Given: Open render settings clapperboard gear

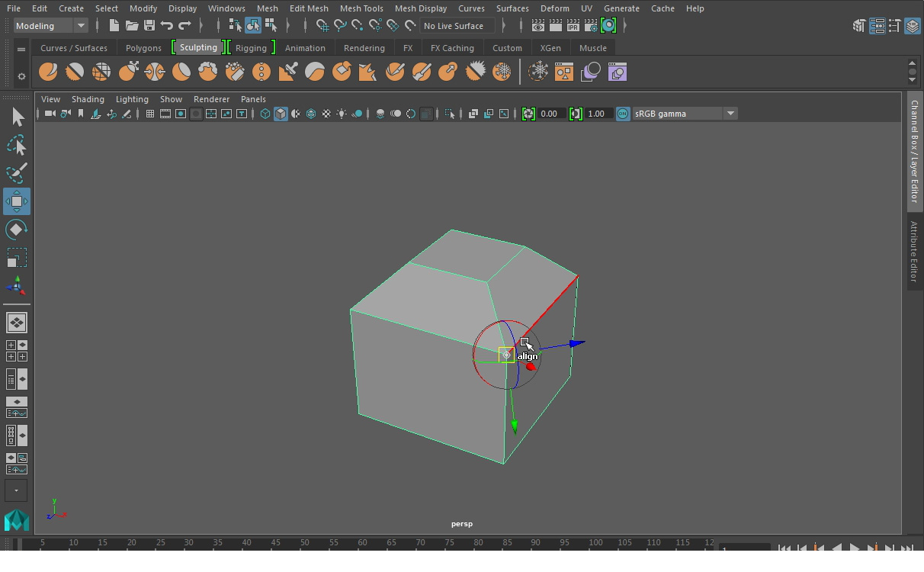Looking at the screenshot, I should (x=591, y=25).
